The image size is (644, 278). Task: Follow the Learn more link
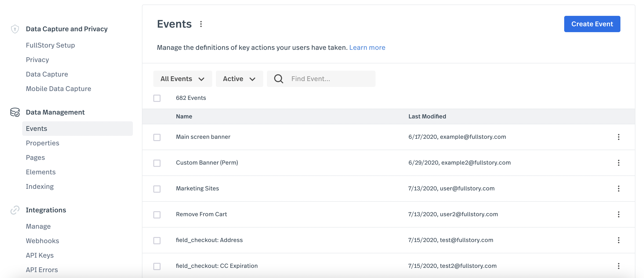point(367,47)
